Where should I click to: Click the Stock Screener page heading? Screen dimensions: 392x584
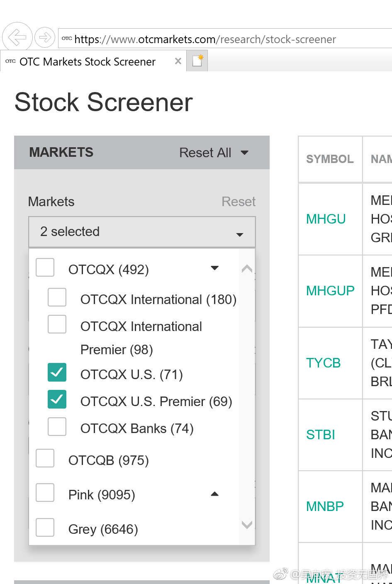click(104, 102)
